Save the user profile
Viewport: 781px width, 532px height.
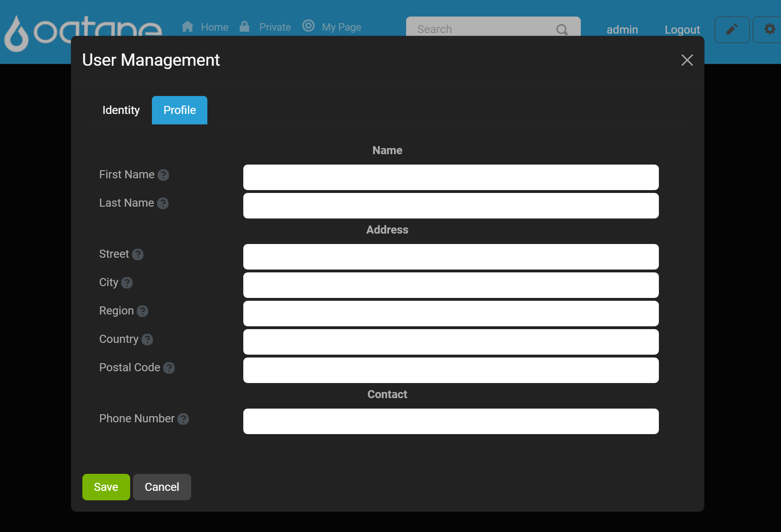[106, 487]
